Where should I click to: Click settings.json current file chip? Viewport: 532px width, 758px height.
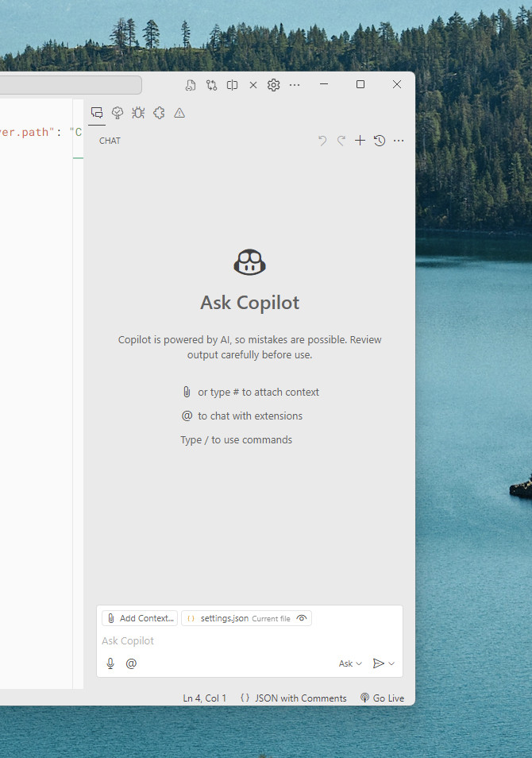point(246,618)
